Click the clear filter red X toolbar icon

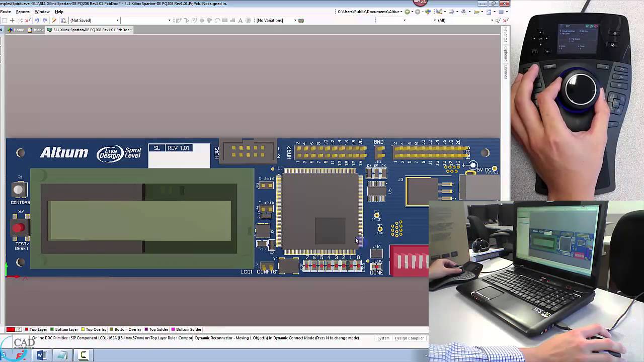coord(28,20)
